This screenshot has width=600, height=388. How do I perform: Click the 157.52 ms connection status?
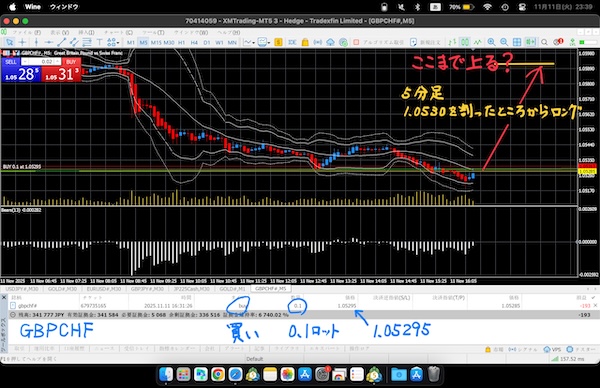(x=568, y=359)
